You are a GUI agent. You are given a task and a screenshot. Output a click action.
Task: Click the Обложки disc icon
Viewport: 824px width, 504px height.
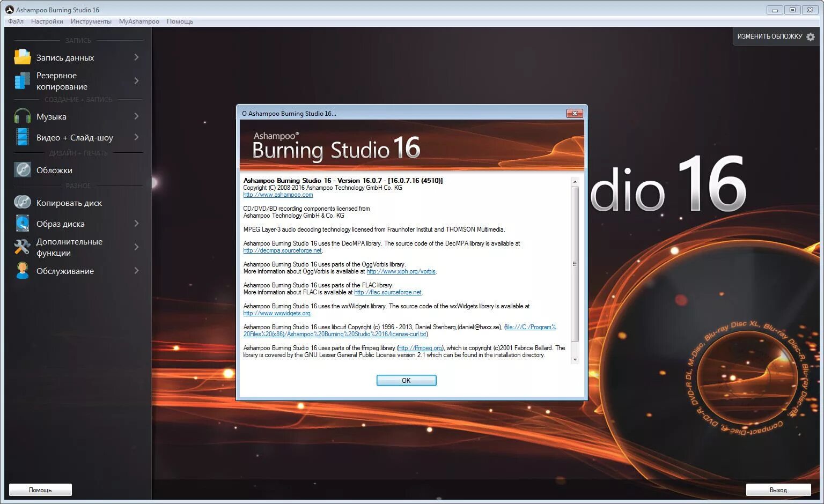pos(22,170)
